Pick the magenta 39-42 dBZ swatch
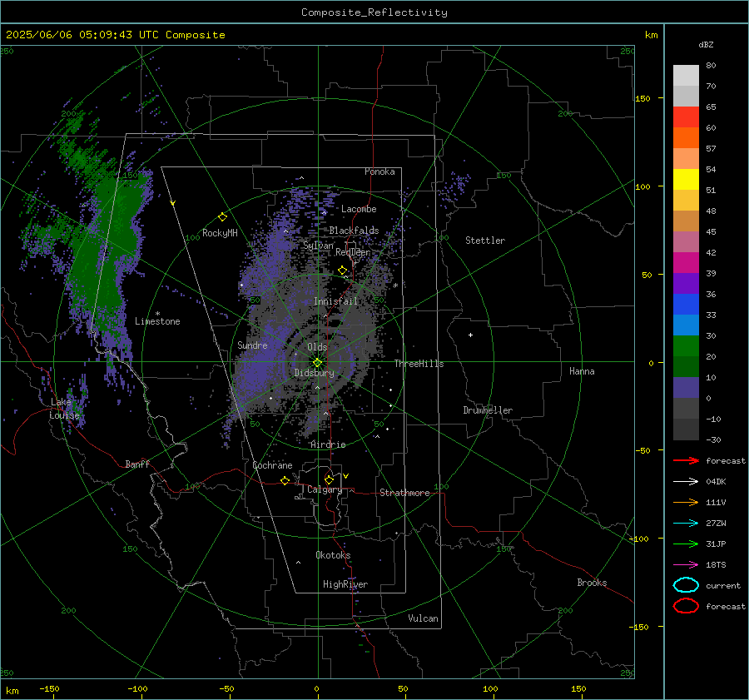This screenshot has height=700, width=749. click(686, 262)
